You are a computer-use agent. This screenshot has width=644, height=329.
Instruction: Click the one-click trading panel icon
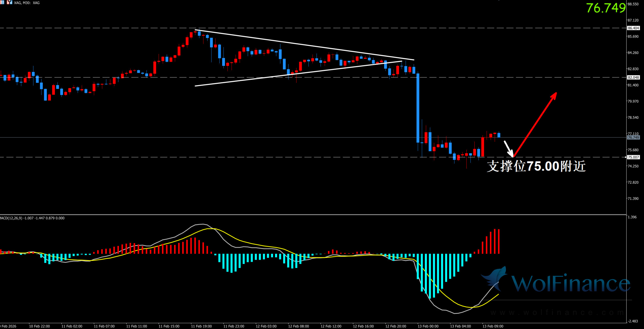pyautogui.click(x=10, y=3)
